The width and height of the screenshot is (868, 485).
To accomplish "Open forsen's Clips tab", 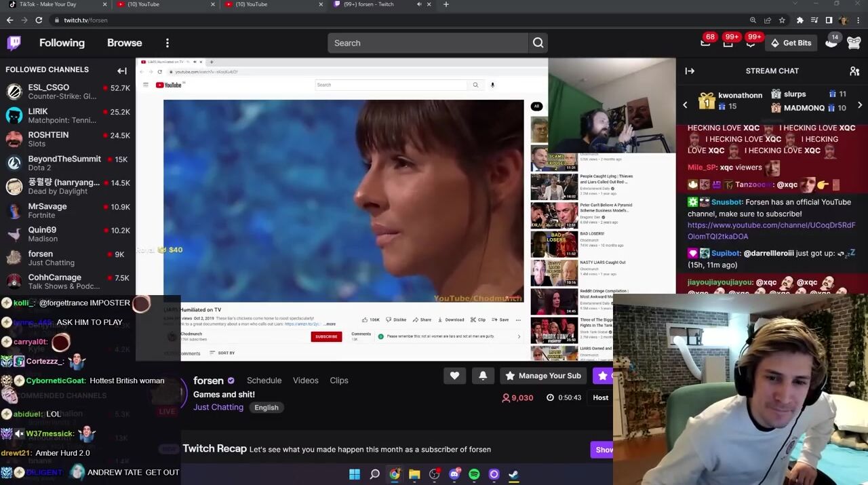I will point(339,381).
